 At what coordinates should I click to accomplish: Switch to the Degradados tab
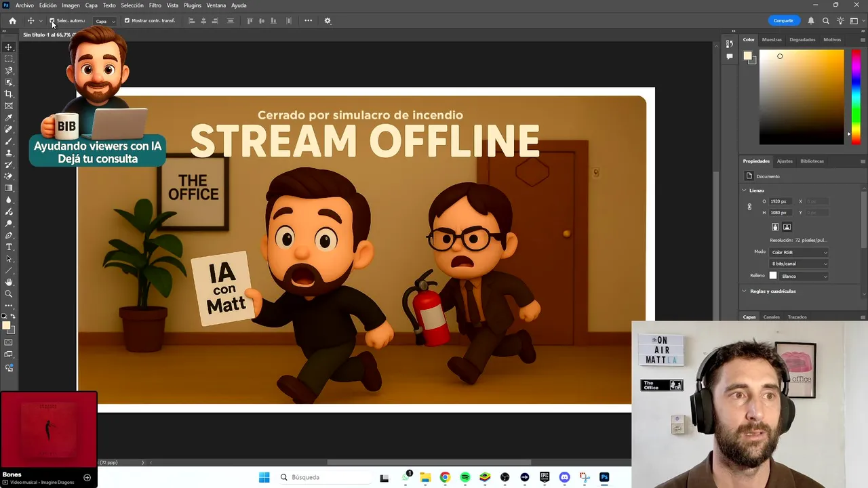pos(802,39)
